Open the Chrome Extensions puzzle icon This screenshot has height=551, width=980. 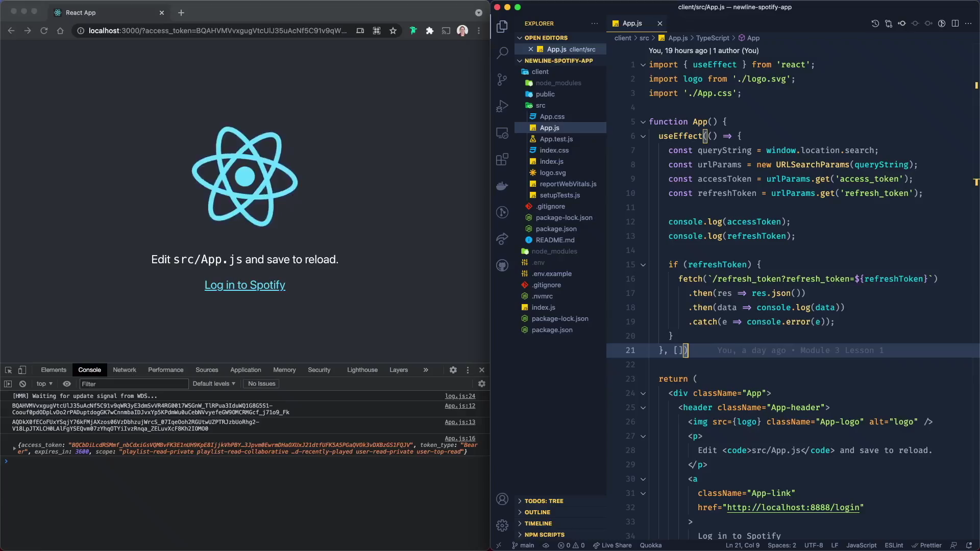pos(430,31)
